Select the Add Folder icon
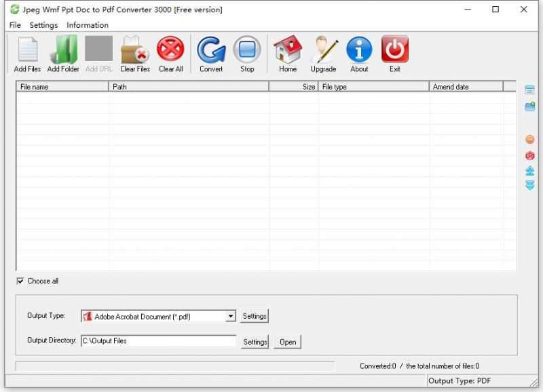 pyautogui.click(x=62, y=54)
